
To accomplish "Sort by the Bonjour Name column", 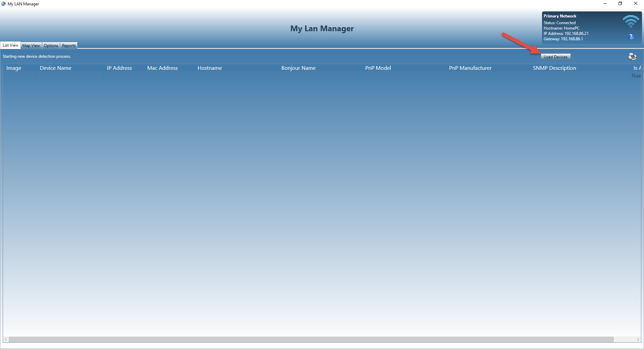I will click(x=299, y=68).
